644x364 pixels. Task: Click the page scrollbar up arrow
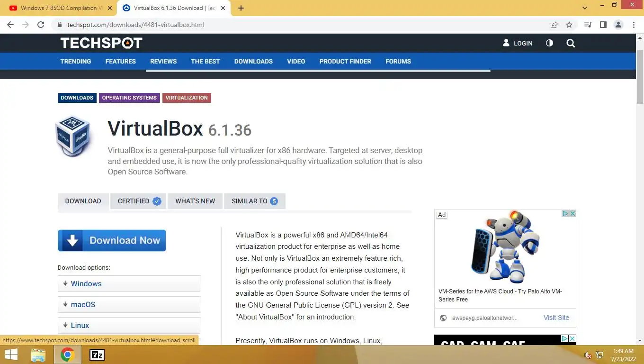pos(640,37)
